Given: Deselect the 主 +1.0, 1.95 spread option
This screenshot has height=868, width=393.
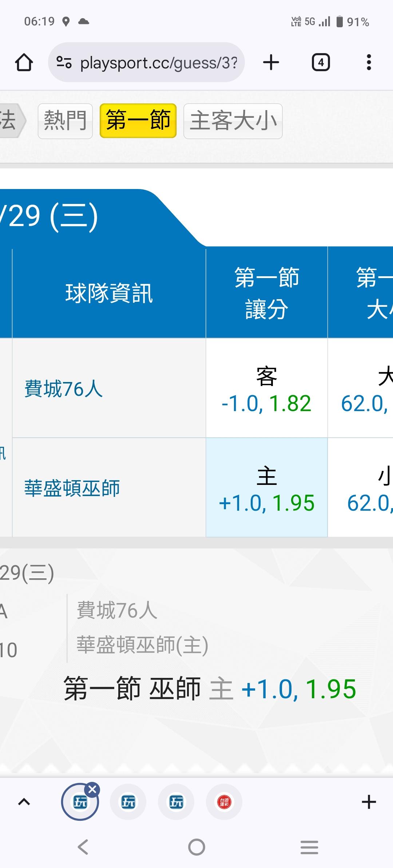Looking at the screenshot, I should [266, 487].
